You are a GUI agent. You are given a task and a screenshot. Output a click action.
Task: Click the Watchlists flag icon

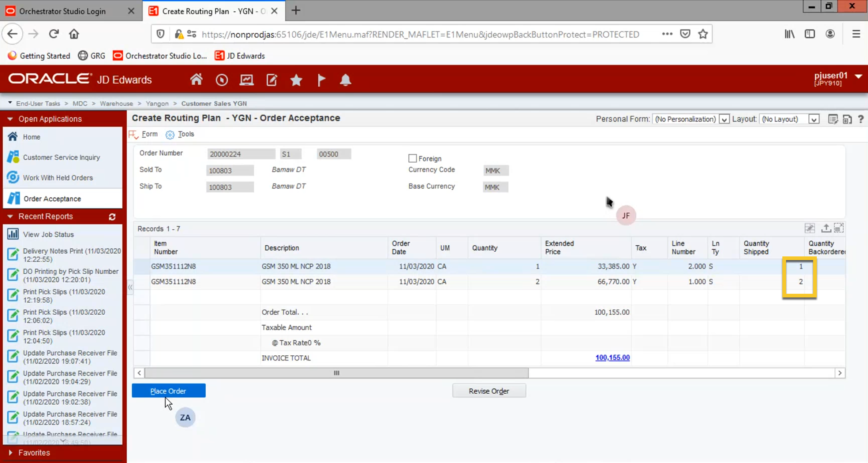(321, 79)
